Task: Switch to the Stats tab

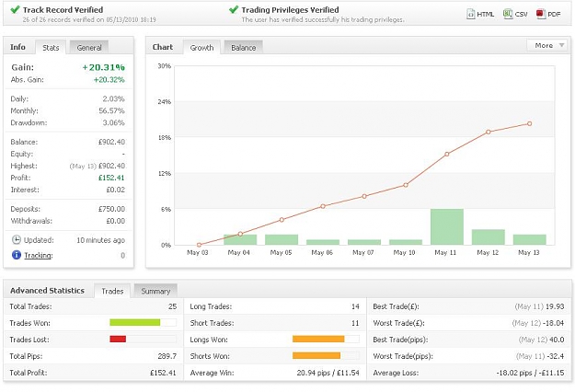Action: [x=51, y=48]
